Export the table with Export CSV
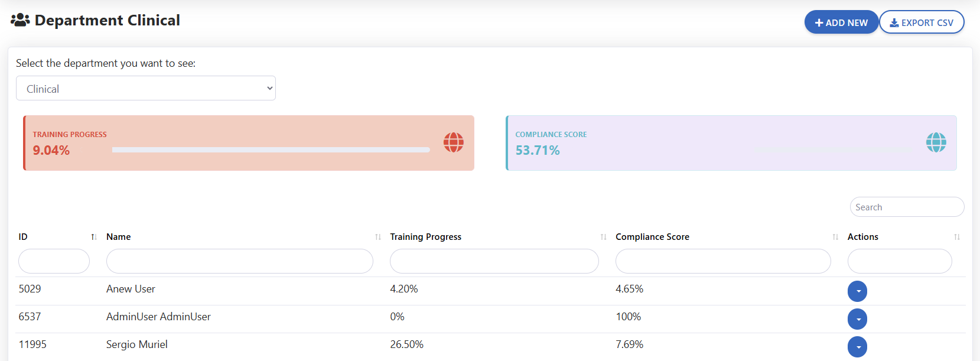980x361 pixels. coord(922,22)
